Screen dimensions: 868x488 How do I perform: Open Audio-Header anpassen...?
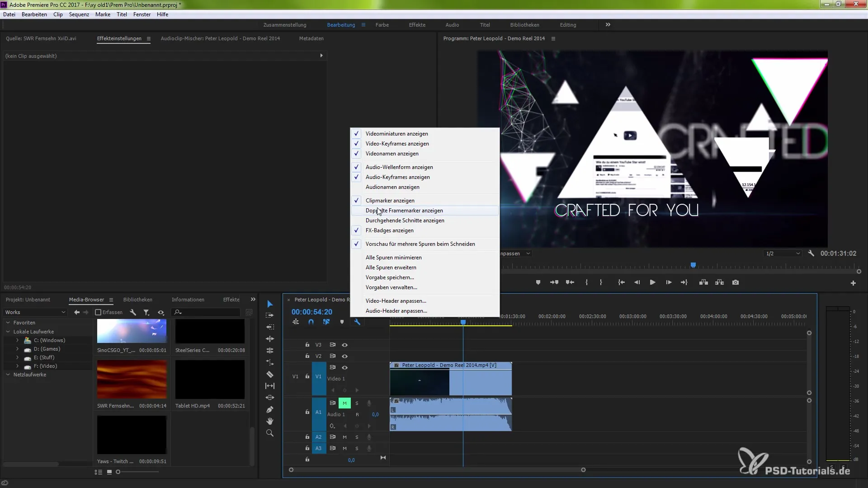pos(425,311)
